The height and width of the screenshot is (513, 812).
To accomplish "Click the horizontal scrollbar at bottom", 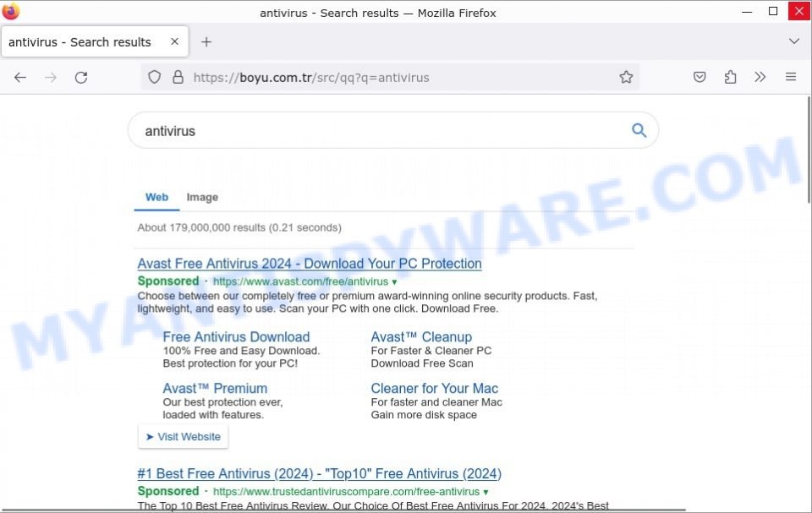I will [344, 510].
